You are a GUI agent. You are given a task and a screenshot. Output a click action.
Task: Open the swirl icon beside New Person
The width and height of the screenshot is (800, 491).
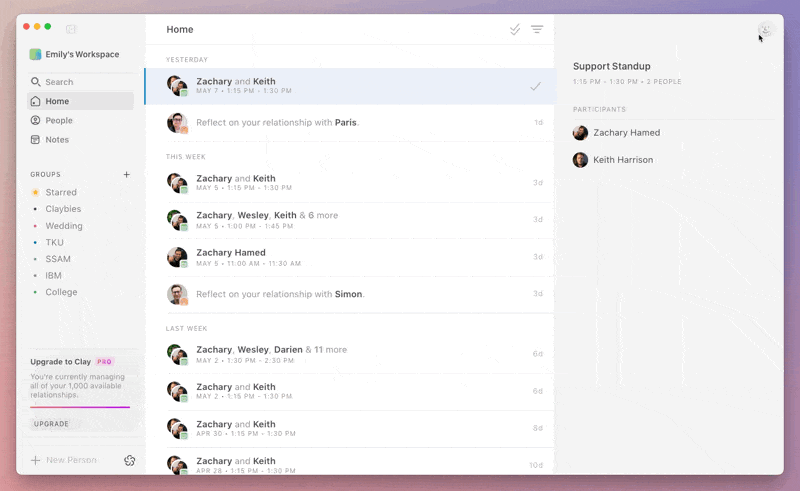130,460
